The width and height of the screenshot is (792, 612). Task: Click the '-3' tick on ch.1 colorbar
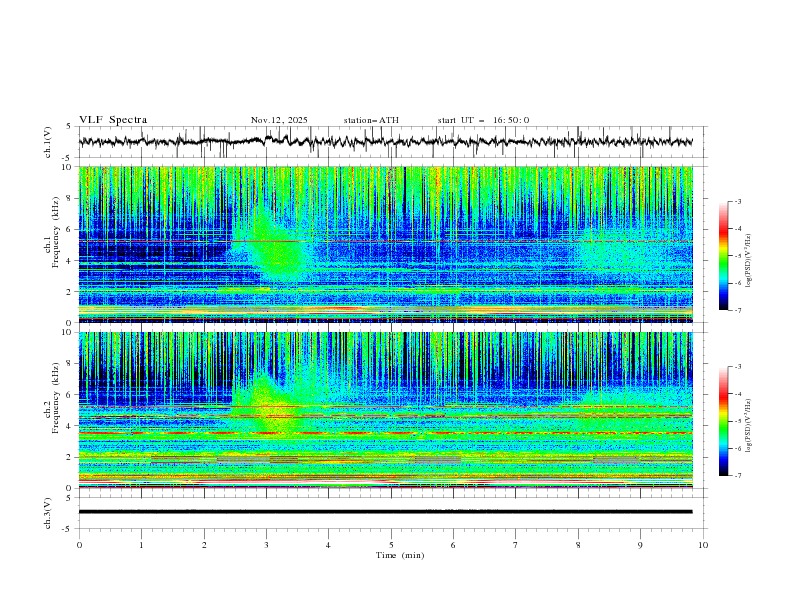(737, 201)
